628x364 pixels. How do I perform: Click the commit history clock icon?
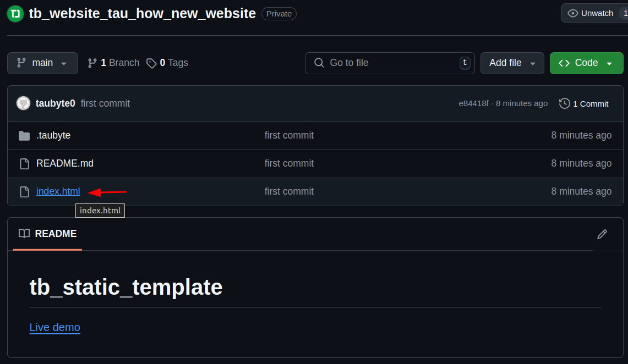[x=564, y=103]
